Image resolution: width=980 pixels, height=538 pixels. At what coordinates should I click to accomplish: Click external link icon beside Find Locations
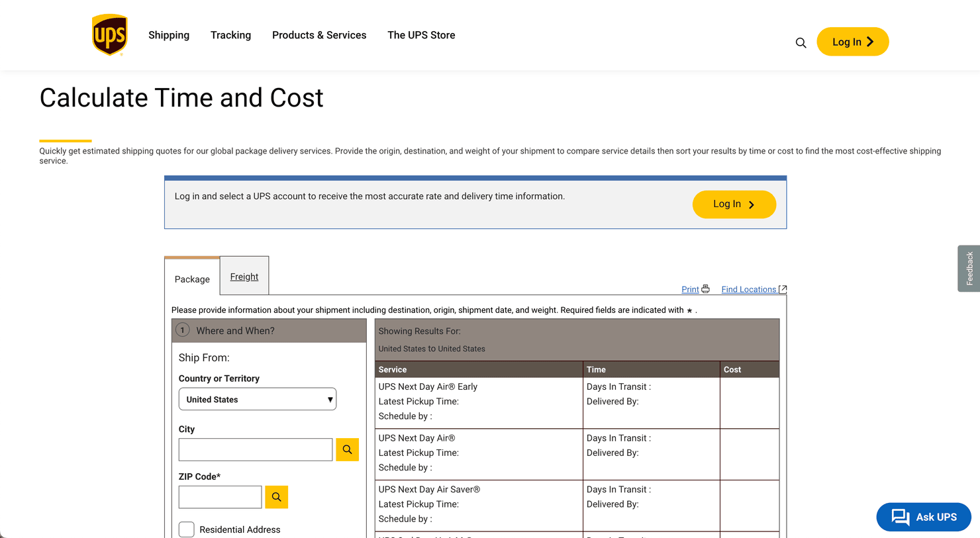[x=783, y=289]
